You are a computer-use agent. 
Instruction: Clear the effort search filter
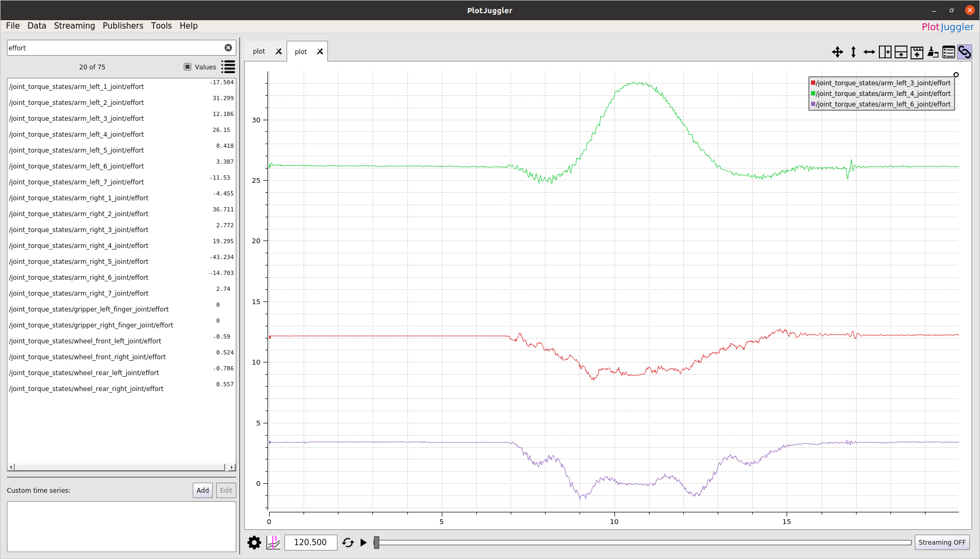228,48
